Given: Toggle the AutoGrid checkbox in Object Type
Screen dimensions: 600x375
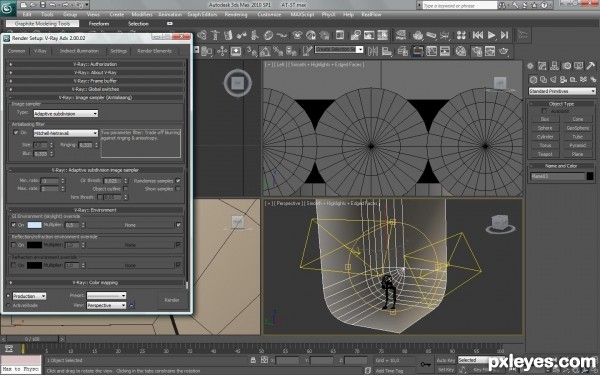Looking at the screenshot, I should pos(544,111).
